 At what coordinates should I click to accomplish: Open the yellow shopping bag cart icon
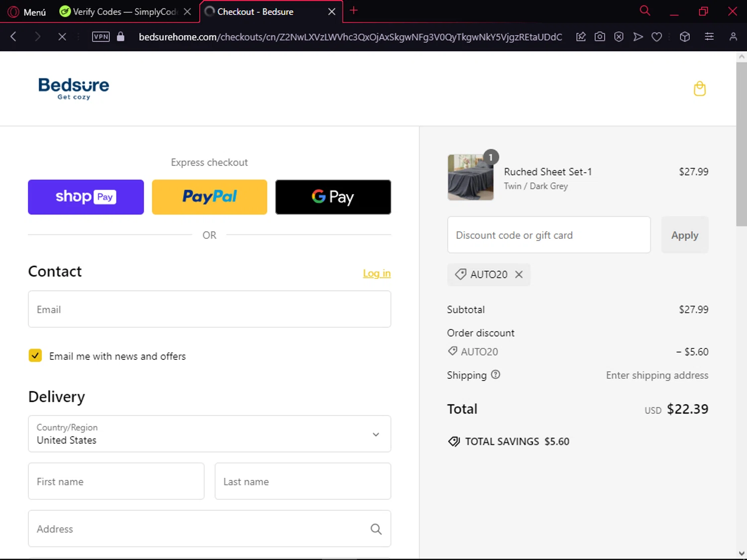pos(700,89)
